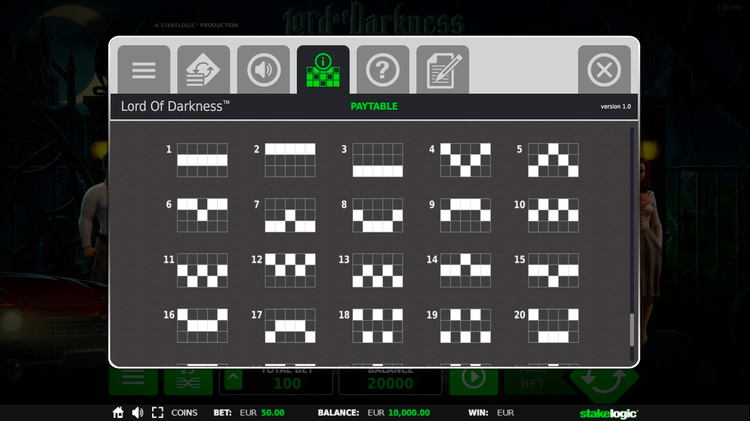Select payline 5 diagram
Image resolution: width=750 pixels, height=421 pixels.
553,159
